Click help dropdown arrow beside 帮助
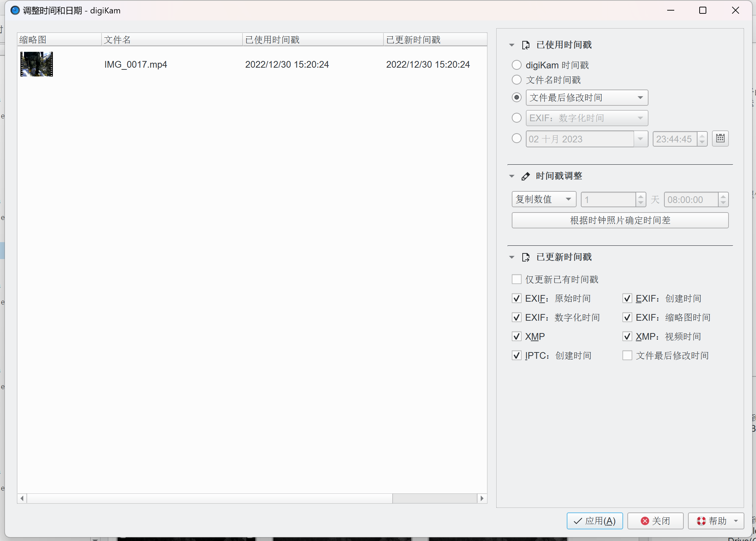The width and height of the screenshot is (756, 541). (x=736, y=521)
